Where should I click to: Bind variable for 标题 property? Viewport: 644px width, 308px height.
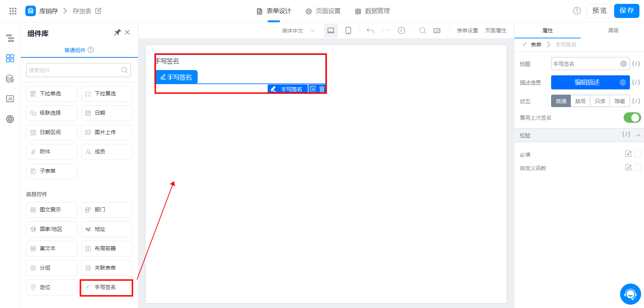coord(636,64)
